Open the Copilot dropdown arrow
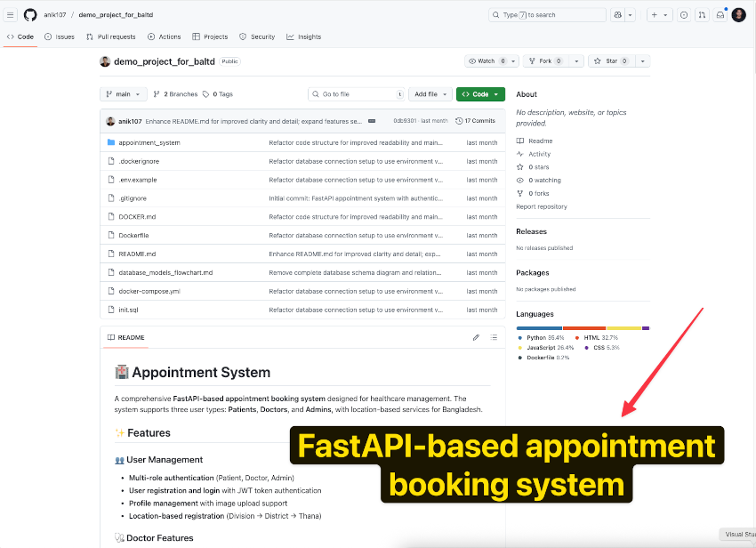 click(x=630, y=15)
